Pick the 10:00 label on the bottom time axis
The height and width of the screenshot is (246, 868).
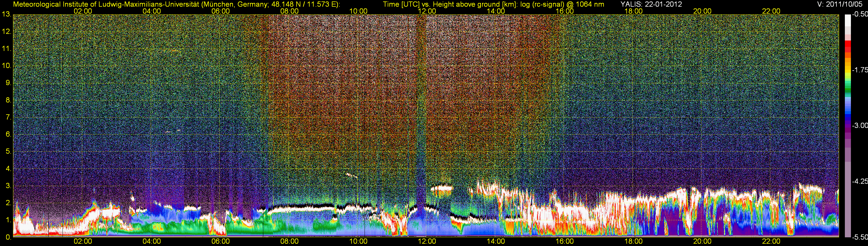358,242
